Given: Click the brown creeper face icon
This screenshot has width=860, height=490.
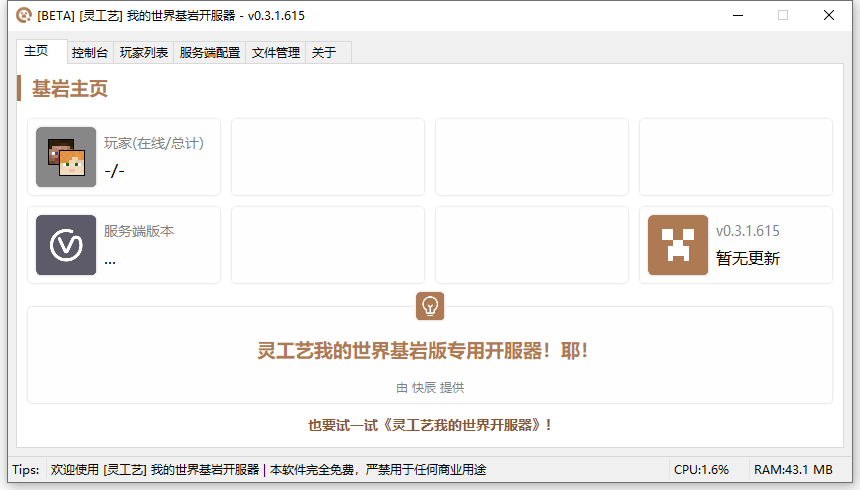Looking at the screenshot, I should point(678,245).
